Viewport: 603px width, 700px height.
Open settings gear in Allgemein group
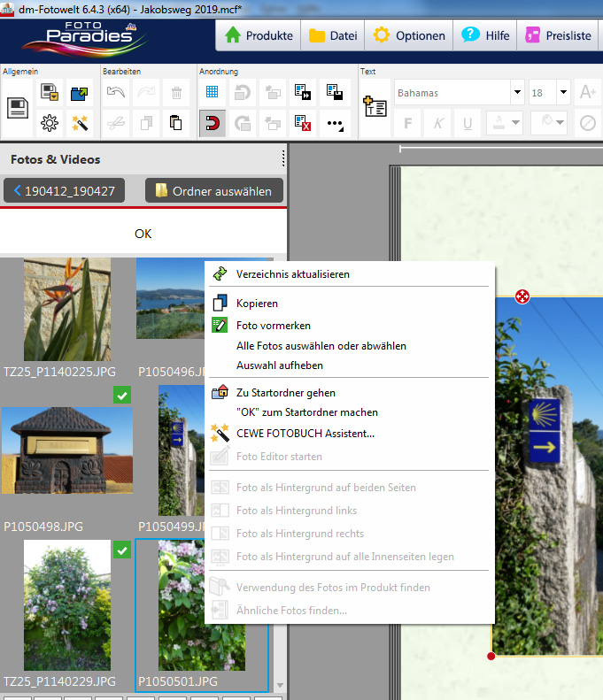tap(50, 124)
